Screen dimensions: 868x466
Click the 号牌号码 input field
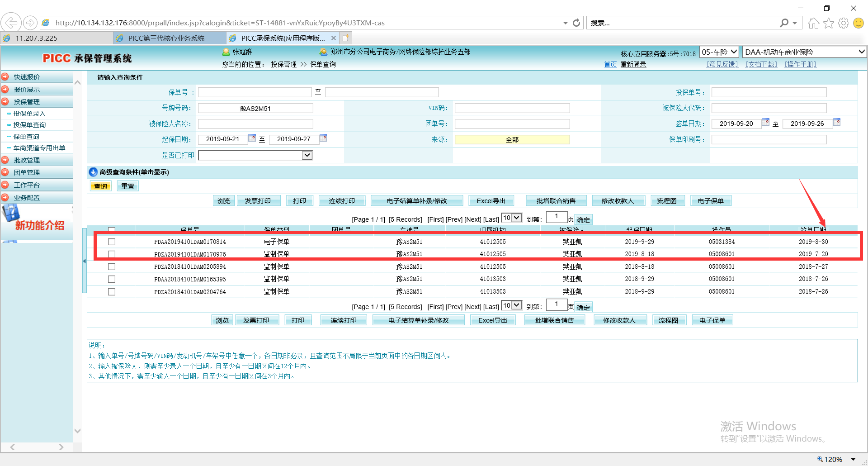coord(255,108)
